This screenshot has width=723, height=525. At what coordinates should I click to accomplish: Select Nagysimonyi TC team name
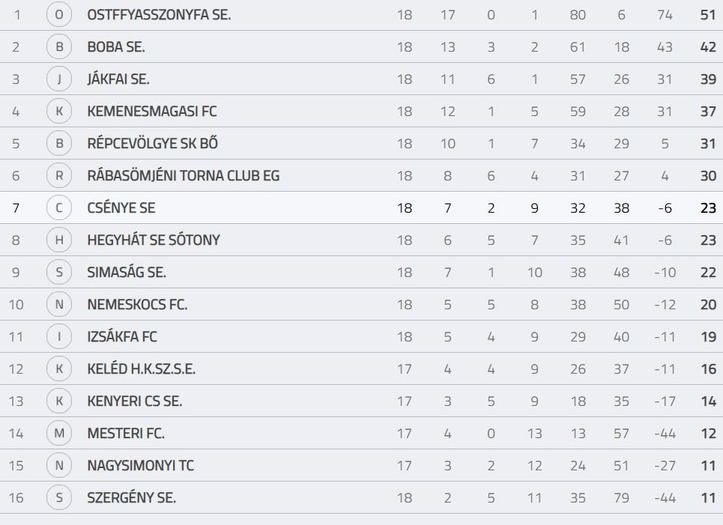coord(141,466)
